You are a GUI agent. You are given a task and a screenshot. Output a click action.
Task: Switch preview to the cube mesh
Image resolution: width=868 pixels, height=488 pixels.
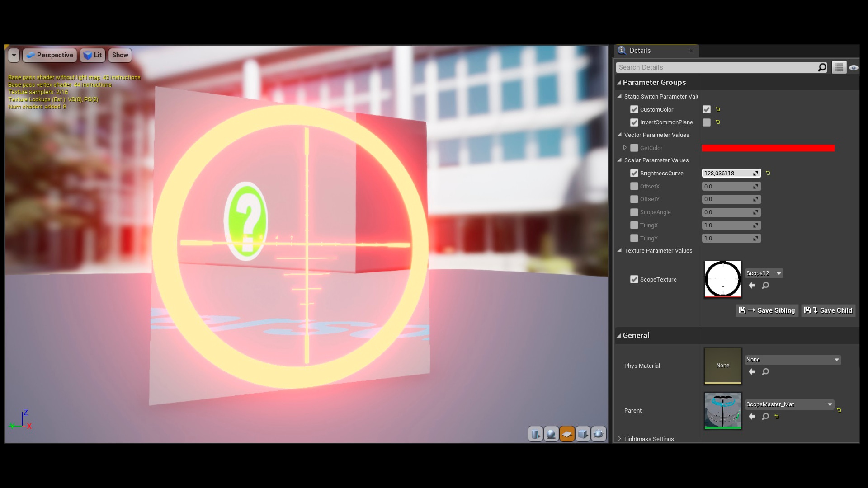tap(583, 434)
